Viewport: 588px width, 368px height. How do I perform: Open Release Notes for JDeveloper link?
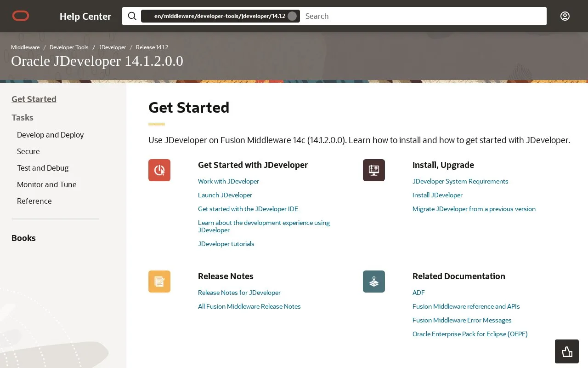(x=239, y=293)
